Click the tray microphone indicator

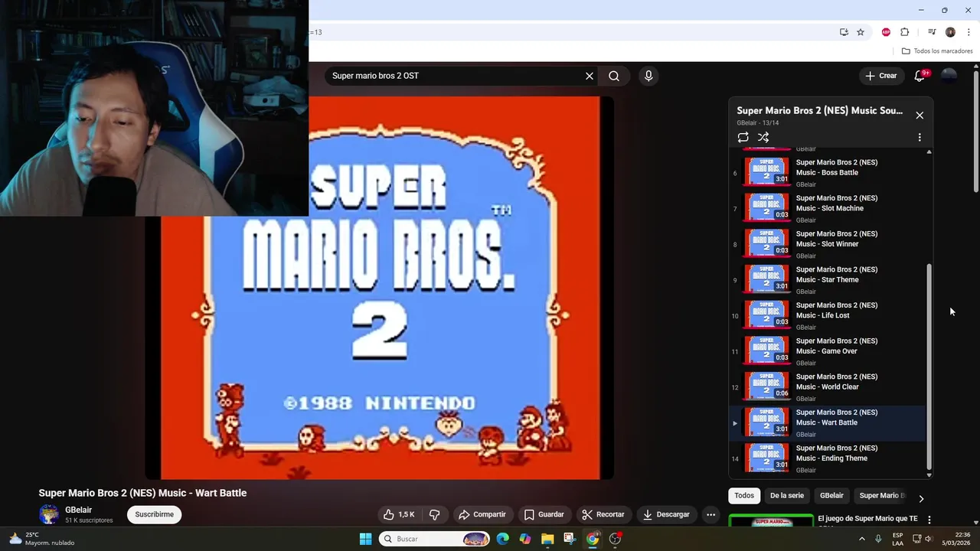(878, 539)
